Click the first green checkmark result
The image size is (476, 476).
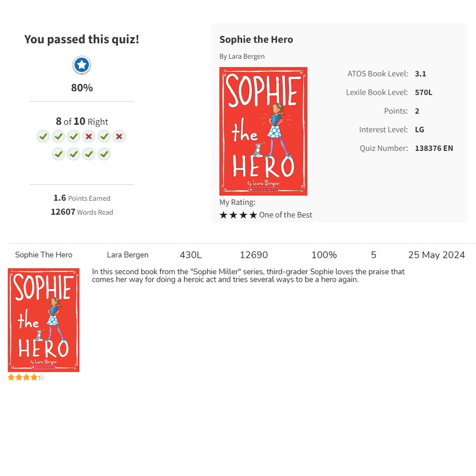point(43,136)
